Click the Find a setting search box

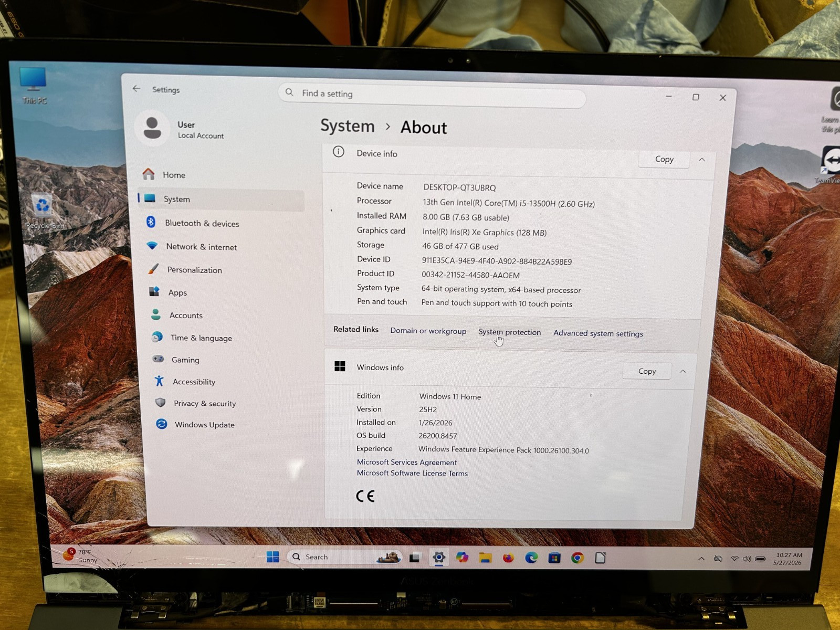(432, 95)
